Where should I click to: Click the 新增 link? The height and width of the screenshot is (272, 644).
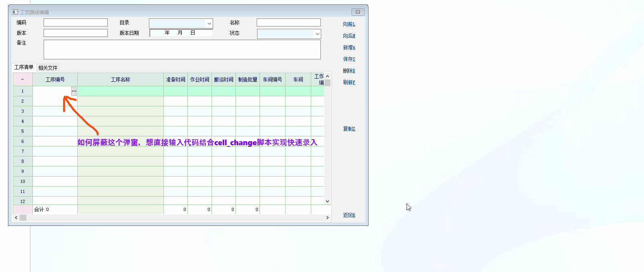[x=349, y=47]
